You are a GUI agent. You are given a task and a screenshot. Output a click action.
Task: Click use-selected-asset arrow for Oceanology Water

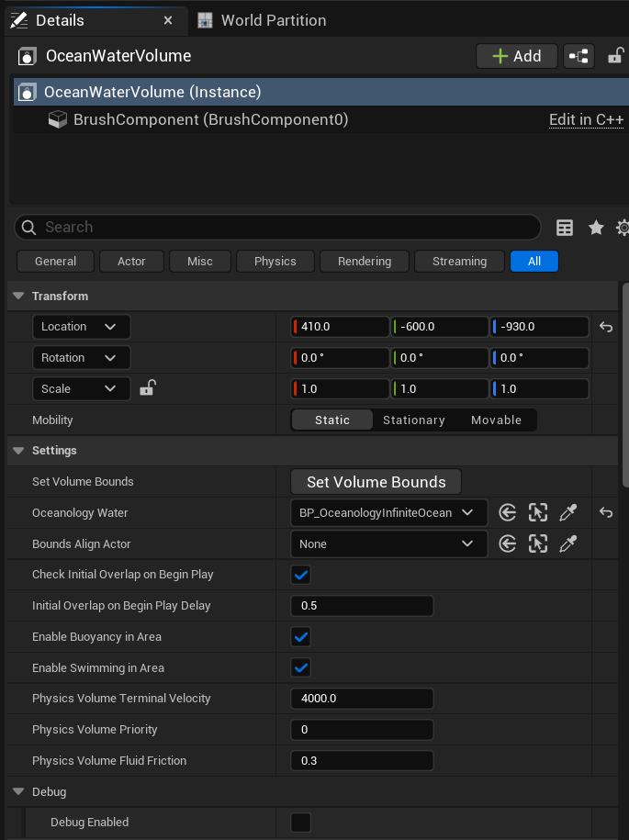point(507,514)
